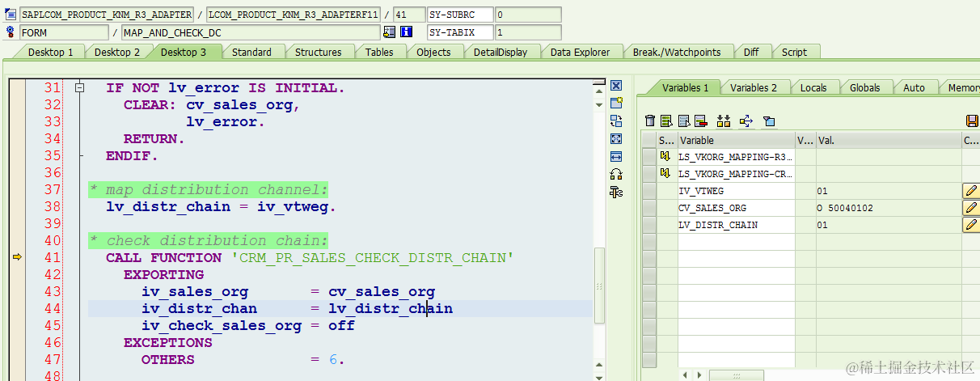Delete variables with trash can icon
Viewport: 980px width, 381px height.
[650, 121]
